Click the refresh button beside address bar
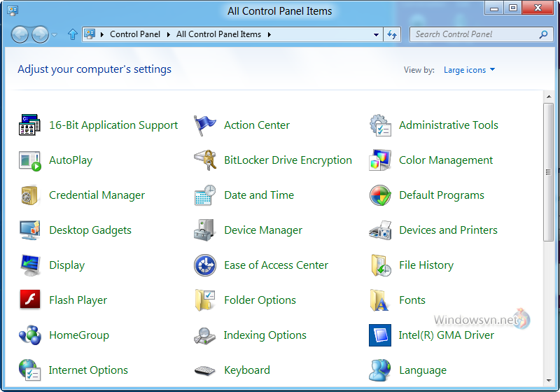 point(392,34)
